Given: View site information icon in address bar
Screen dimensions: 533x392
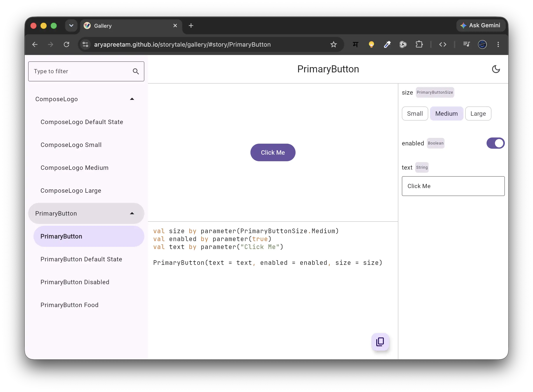Looking at the screenshot, I should tap(85, 44).
